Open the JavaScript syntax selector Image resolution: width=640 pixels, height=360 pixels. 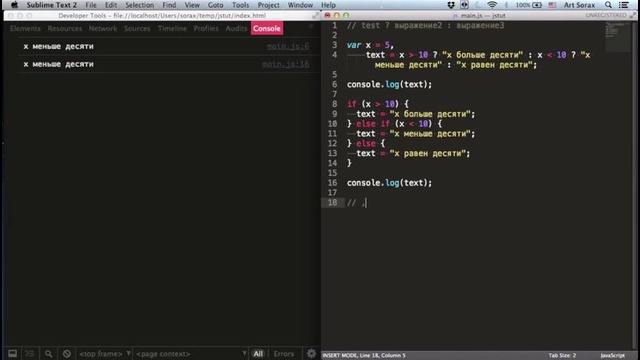pos(612,356)
